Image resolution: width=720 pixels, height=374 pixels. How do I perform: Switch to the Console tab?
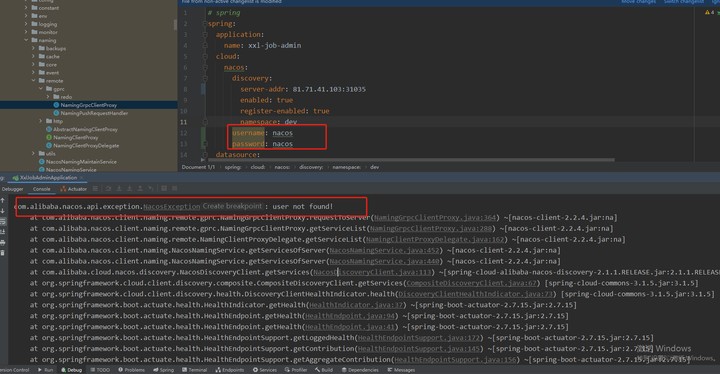pyautogui.click(x=41, y=189)
